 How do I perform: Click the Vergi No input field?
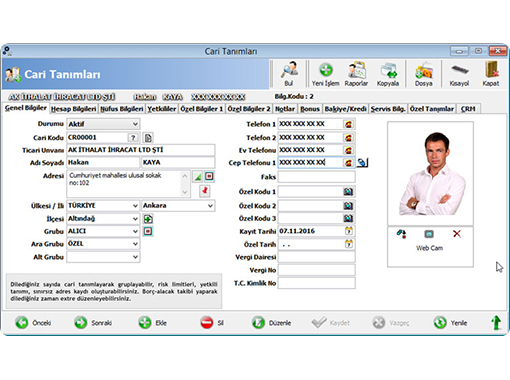[x=317, y=270]
